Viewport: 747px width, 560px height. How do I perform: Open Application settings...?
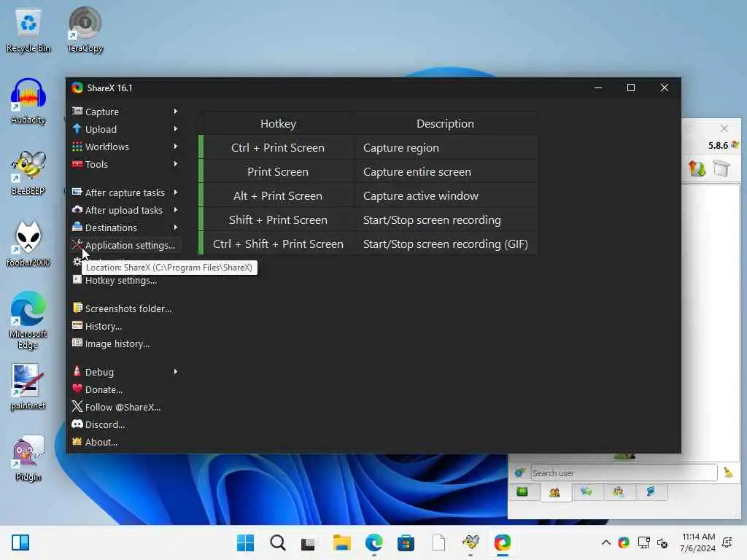click(125, 245)
